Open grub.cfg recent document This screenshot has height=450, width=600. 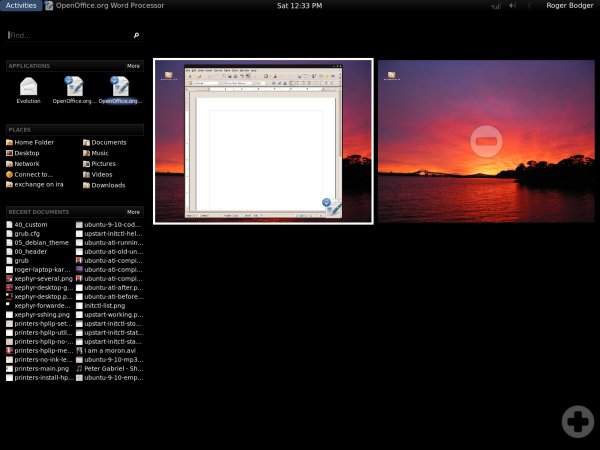point(28,234)
